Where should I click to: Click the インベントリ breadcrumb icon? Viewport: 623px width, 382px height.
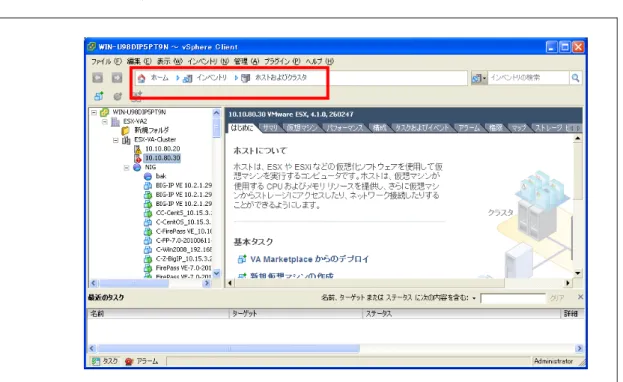(188, 78)
